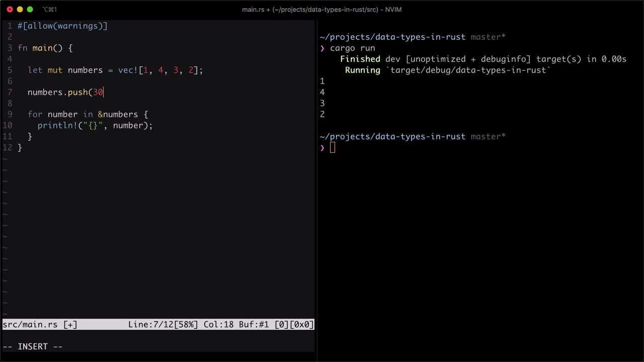This screenshot has width=644, height=362.
Task: Click the Col:18 column indicator
Action: (x=218, y=325)
